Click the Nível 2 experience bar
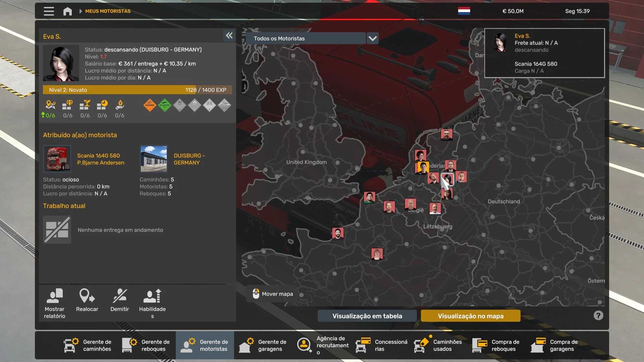This screenshot has width=644, height=362. [137, 90]
